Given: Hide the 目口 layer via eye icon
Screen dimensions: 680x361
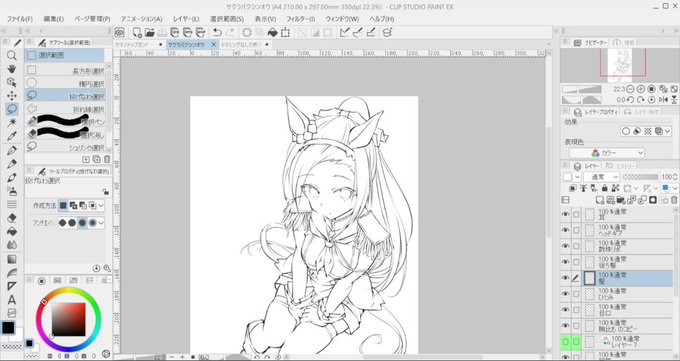Looking at the screenshot, I should 565,310.
